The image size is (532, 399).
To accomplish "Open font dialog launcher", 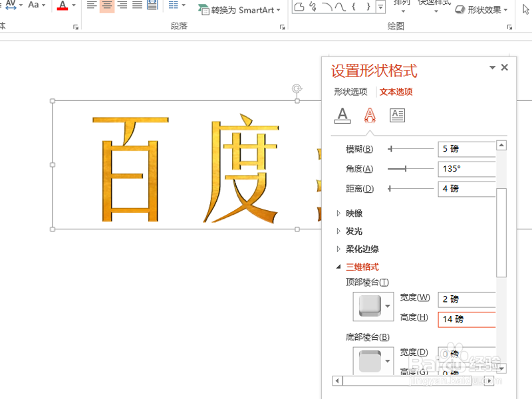I will [x=76, y=27].
